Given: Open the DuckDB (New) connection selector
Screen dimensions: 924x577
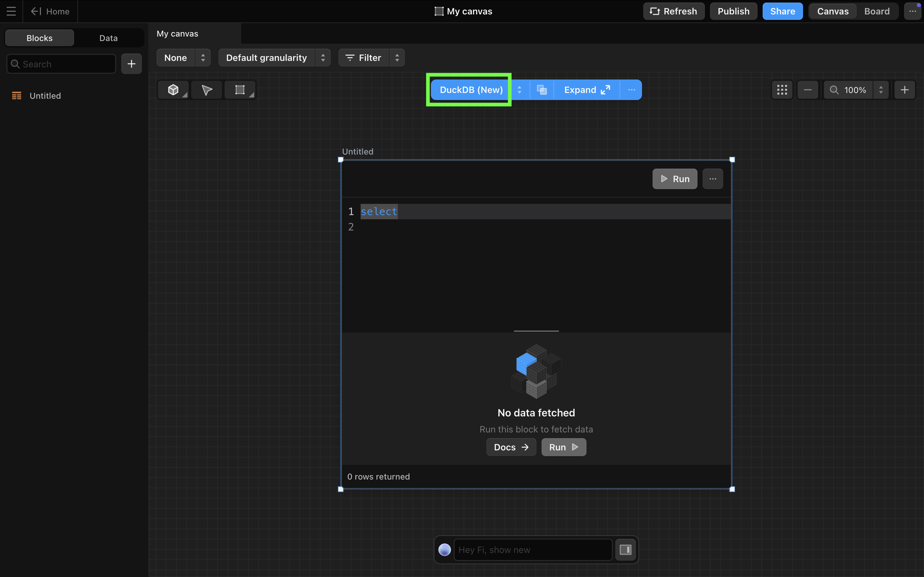Looking at the screenshot, I should [471, 90].
